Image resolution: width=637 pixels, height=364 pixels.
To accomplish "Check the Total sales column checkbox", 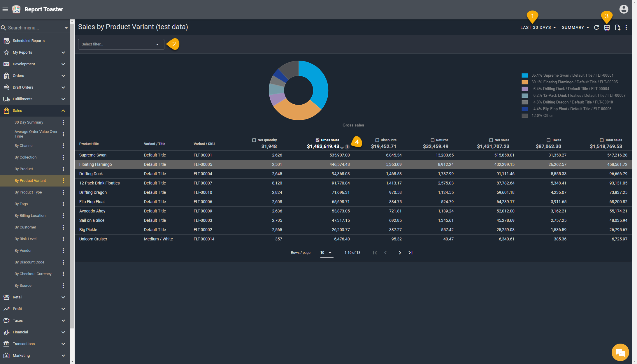I will click(601, 140).
